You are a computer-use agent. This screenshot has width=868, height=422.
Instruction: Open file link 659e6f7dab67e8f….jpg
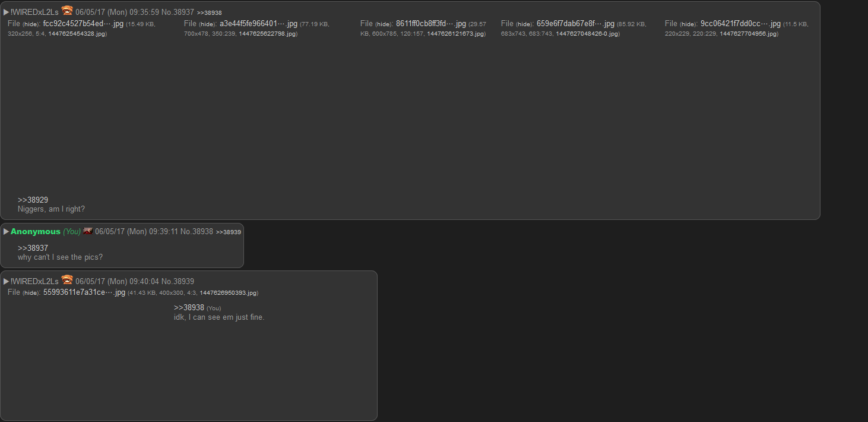tap(575, 24)
